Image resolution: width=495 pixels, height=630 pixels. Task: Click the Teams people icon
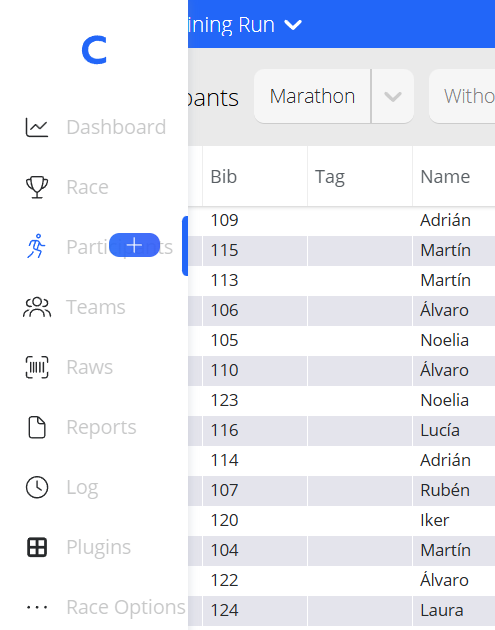coord(37,307)
